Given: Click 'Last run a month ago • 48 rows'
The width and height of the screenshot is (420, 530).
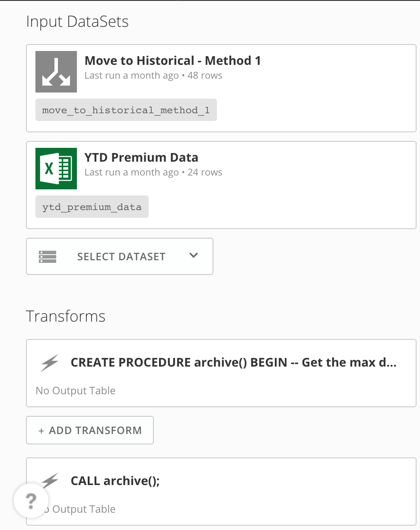Looking at the screenshot, I should (x=153, y=76).
